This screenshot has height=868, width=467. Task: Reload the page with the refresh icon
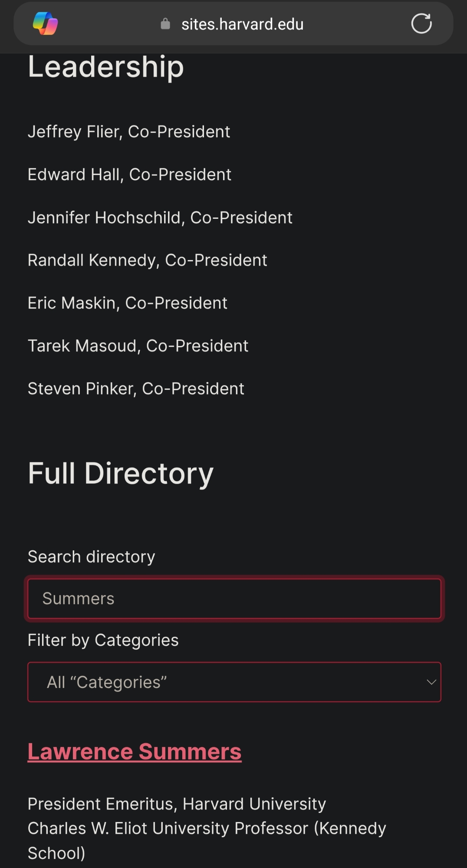[x=421, y=24]
